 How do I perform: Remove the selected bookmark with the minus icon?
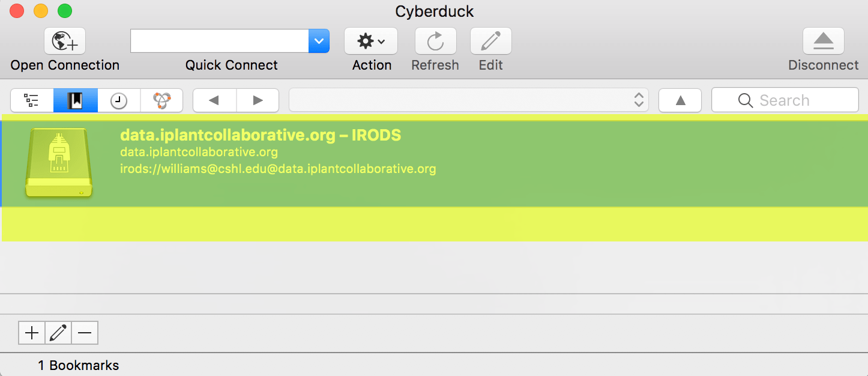click(84, 332)
